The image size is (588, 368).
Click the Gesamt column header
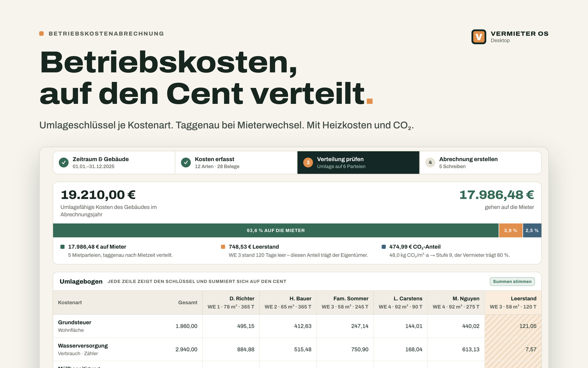[x=188, y=302]
